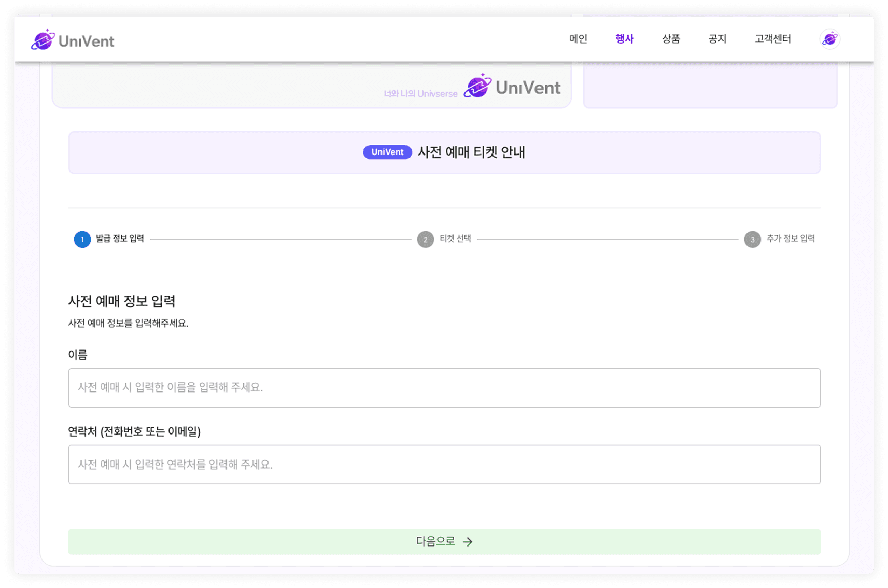Click the UniVent logo in the header

[73, 40]
